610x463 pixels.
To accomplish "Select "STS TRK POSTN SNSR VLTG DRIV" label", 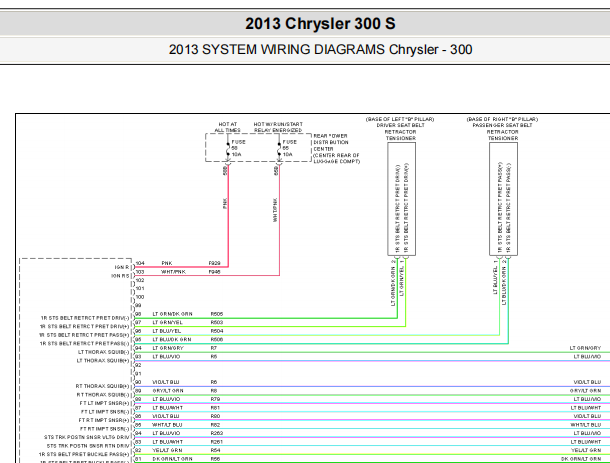I will point(86,437).
